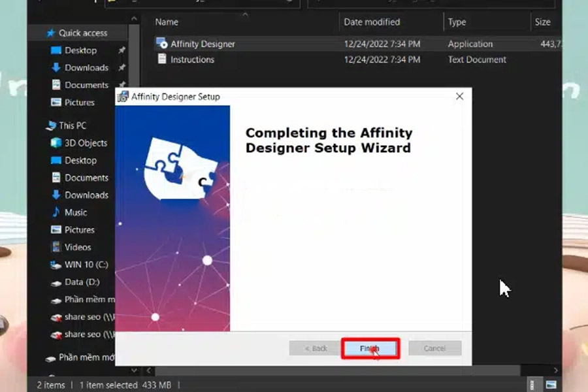Click the Data (D:) drive icon
The image size is (588, 392).
pyautogui.click(x=56, y=283)
